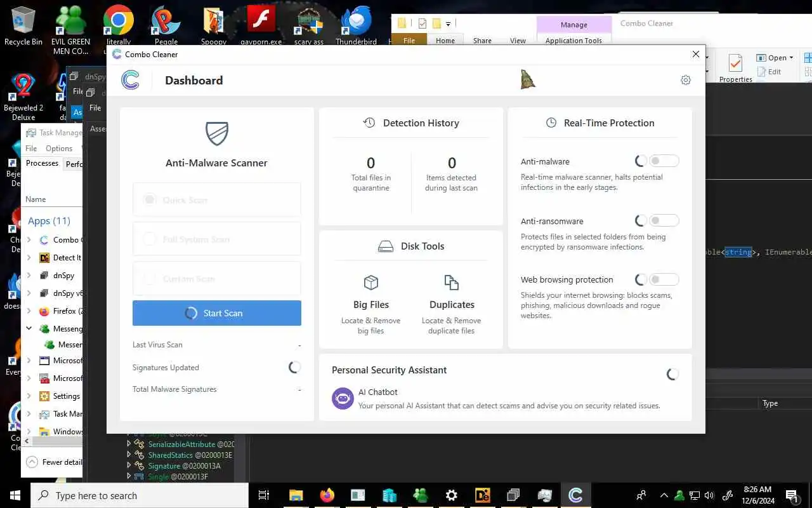Click the Anti-Malware Scanner shield icon
The image size is (812, 508).
pyautogui.click(x=216, y=133)
